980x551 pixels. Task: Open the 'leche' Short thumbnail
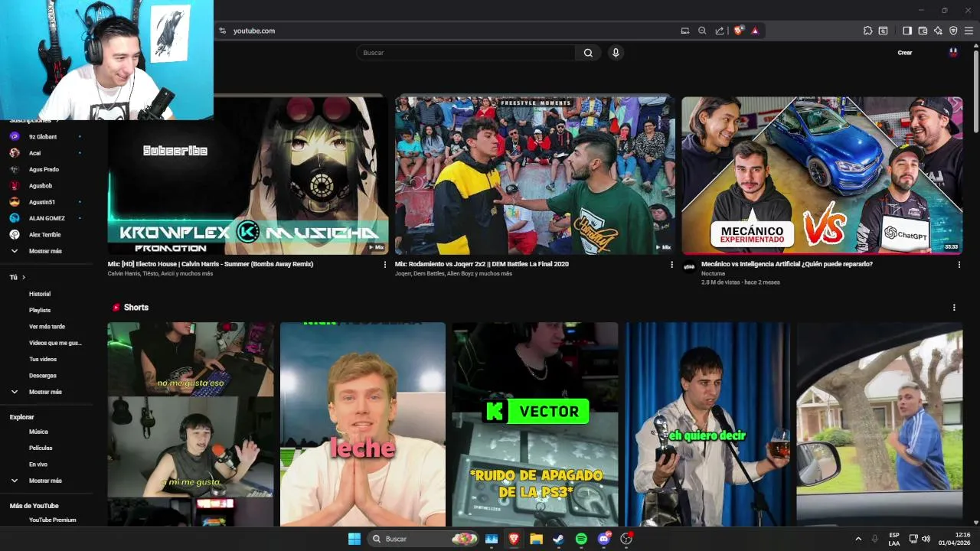point(363,425)
